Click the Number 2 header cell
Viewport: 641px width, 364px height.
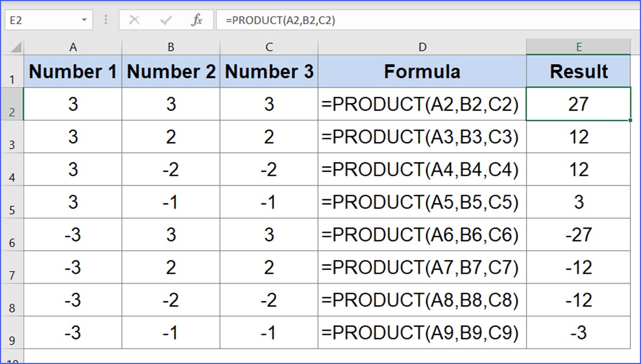[x=171, y=71]
